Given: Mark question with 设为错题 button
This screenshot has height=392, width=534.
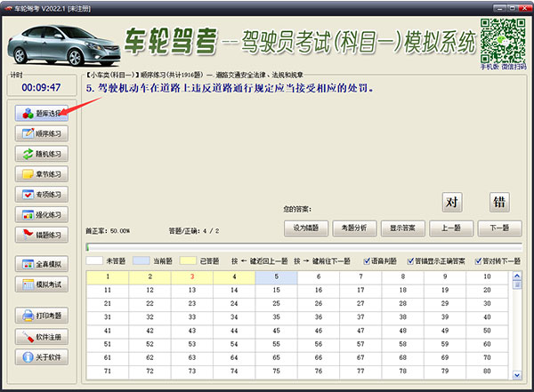Looking at the screenshot, I should pos(306,228).
